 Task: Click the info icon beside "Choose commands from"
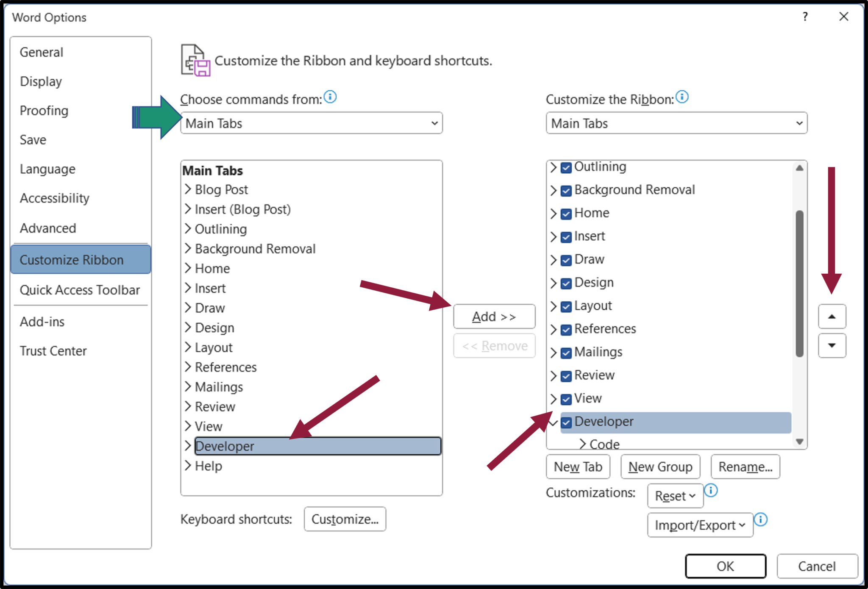coord(330,97)
